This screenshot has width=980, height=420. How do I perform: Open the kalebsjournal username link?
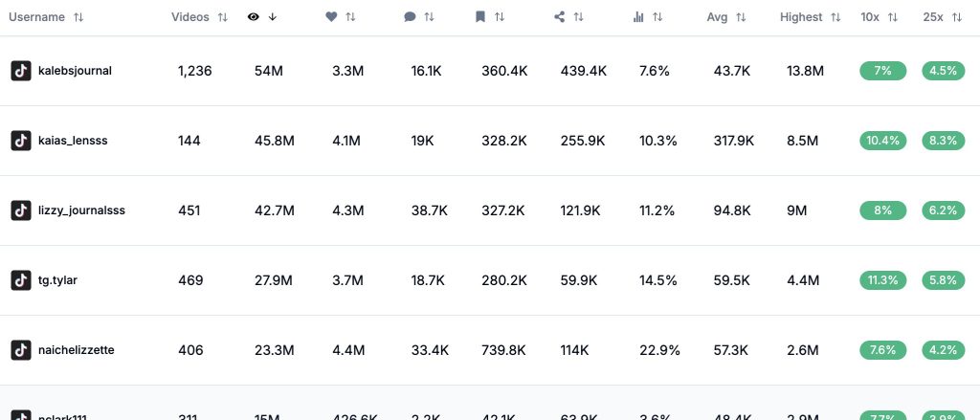click(75, 71)
